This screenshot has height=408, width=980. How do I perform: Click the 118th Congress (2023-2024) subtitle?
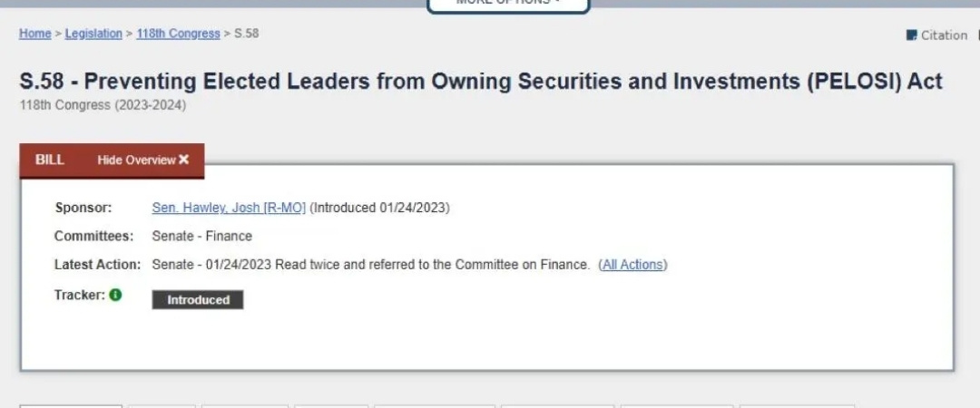point(103,105)
